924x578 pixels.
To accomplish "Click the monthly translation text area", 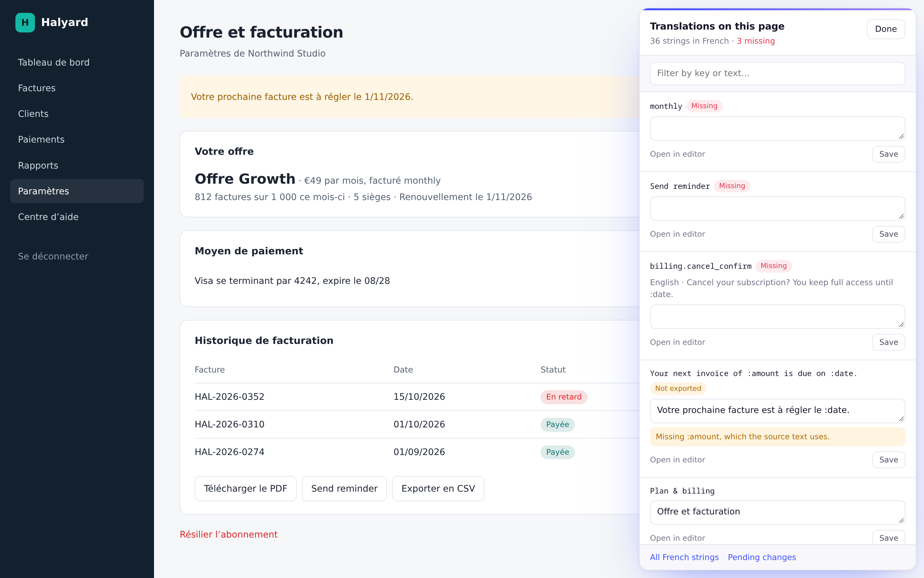I will click(x=777, y=128).
